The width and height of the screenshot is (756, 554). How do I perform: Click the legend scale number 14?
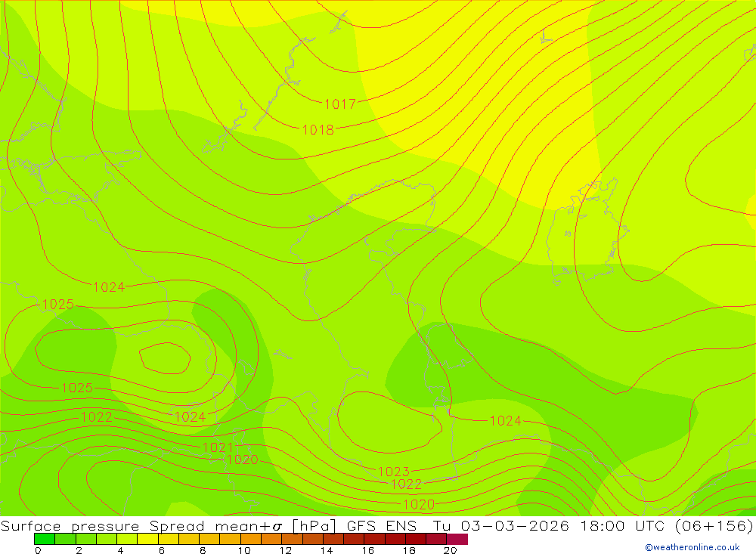click(x=327, y=550)
